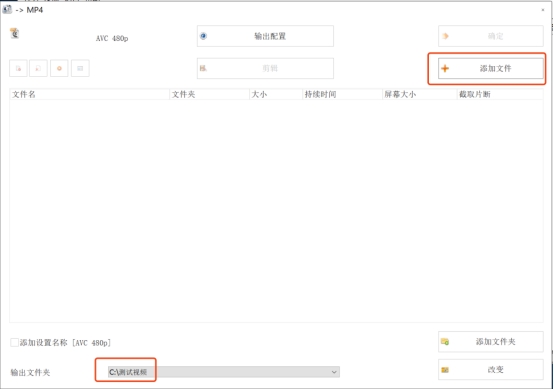
Task: Click the first small toolbar icon above the file list
Action: pyautogui.click(x=18, y=68)
